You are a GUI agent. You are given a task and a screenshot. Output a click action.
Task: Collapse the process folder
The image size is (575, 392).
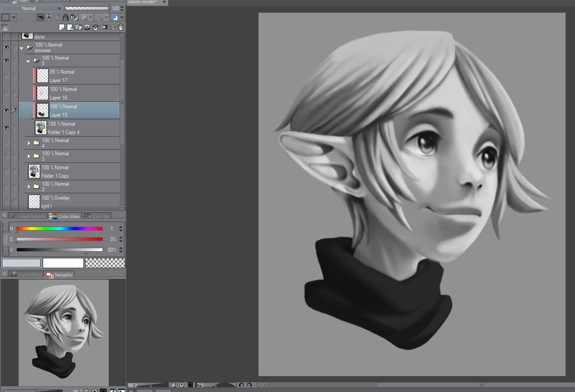22,48
